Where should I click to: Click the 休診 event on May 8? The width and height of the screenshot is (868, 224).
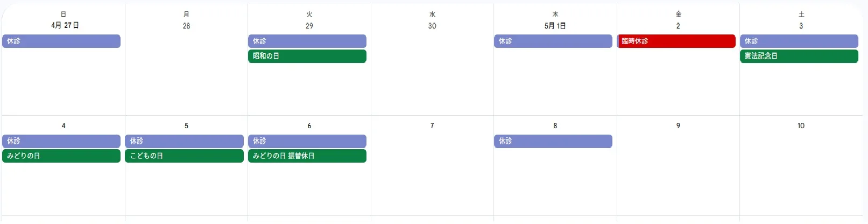(x=553, y=141)
